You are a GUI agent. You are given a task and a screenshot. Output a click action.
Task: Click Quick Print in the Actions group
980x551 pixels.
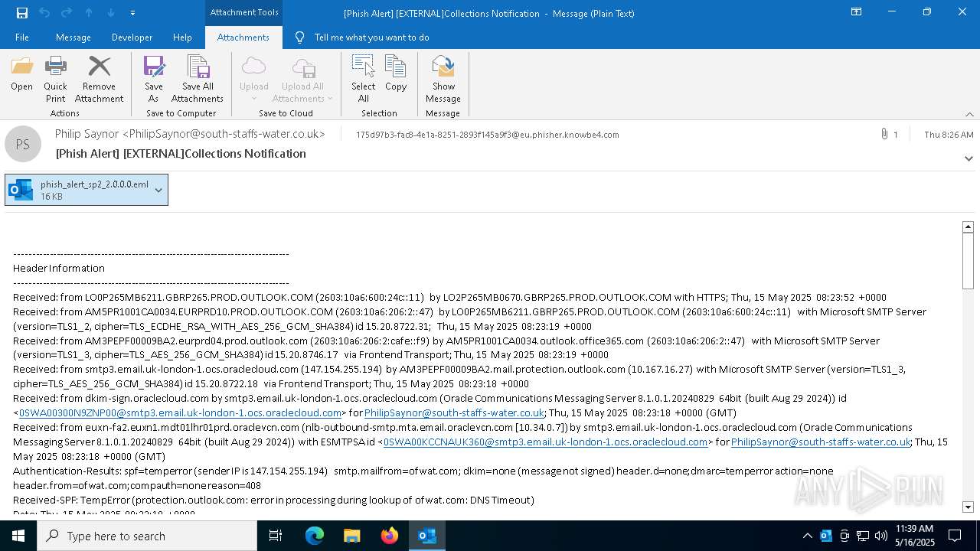coord(55,80)
